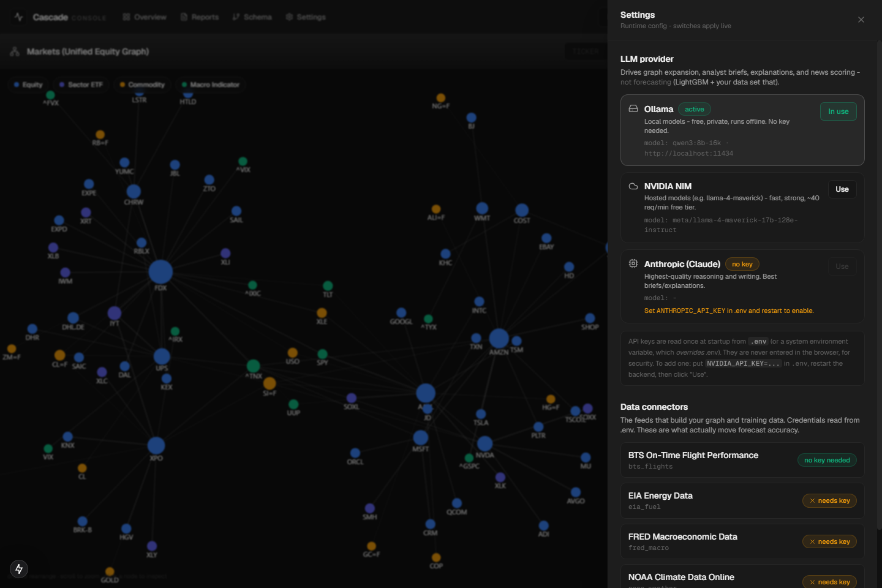Click the Ollama active badge

click(695, 109)
